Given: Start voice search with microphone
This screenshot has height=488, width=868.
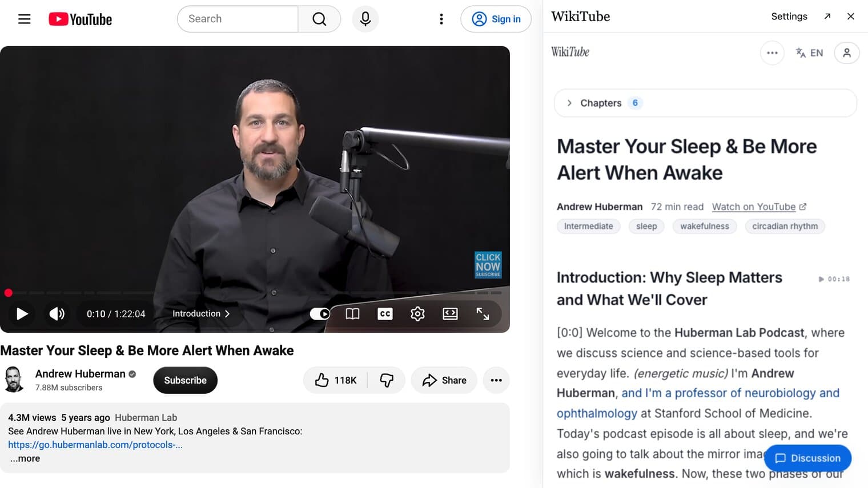Looking at the screenshot, I should tap(365, 19).
